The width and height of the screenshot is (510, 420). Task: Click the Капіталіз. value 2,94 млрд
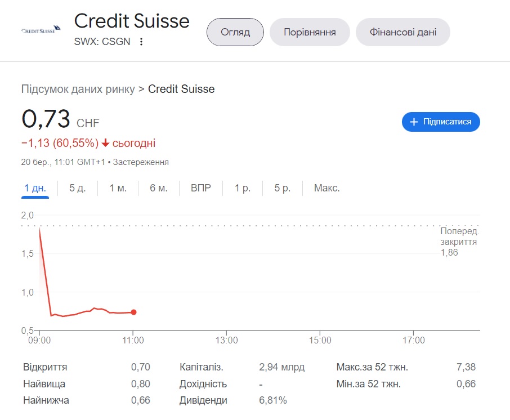coord(281,367)
